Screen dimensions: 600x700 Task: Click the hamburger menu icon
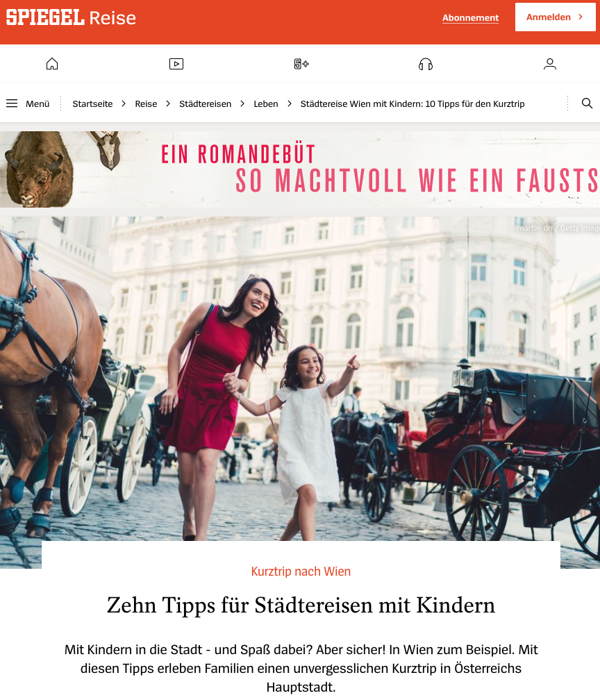pos(12,103)
